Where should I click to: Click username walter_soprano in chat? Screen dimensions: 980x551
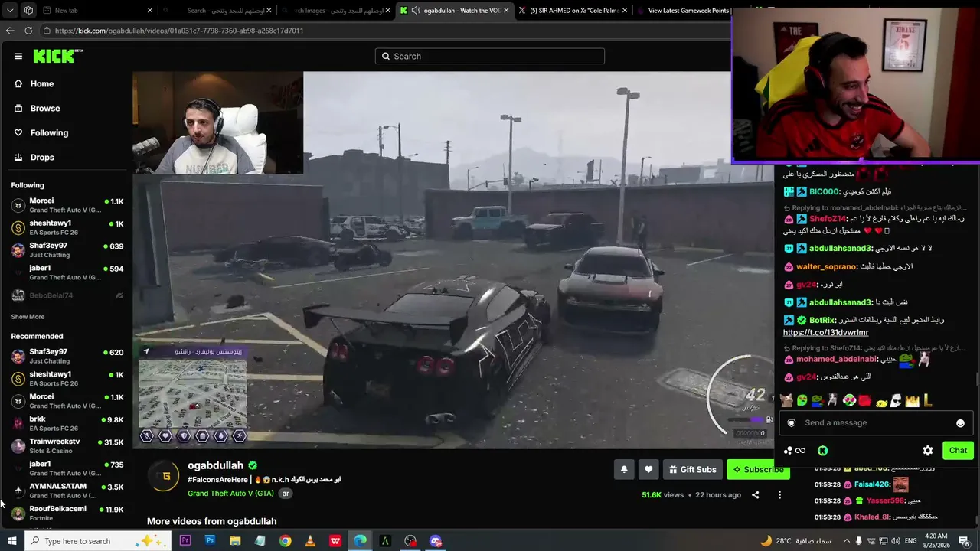click(x=826, y=267)
